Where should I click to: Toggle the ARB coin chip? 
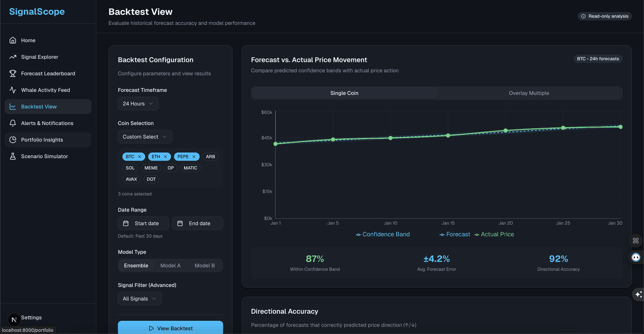pyautogui.click(x=211, y=157)
